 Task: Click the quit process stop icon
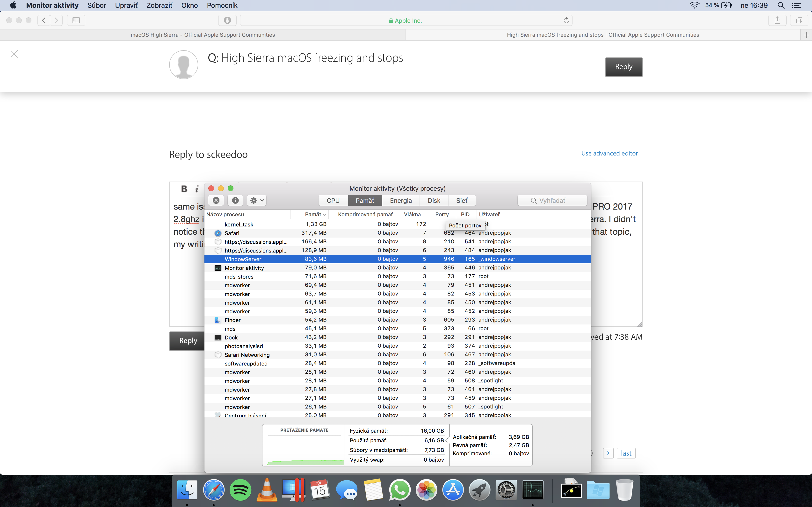[x=216, y=200]
